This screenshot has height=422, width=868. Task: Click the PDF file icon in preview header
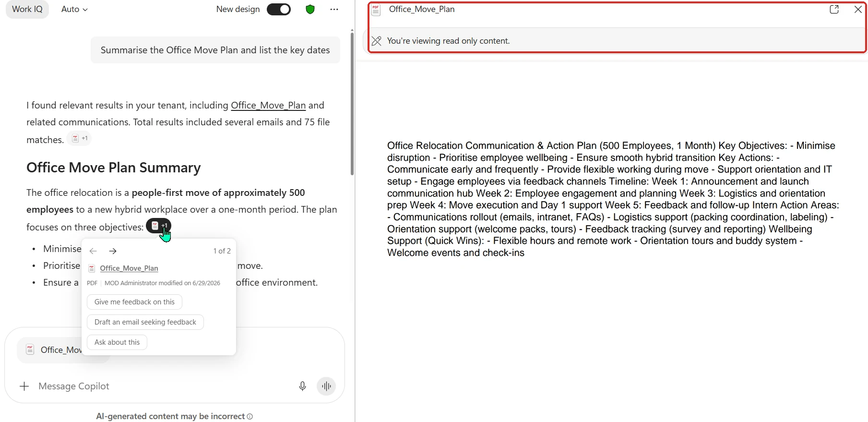tap(376, 10)
